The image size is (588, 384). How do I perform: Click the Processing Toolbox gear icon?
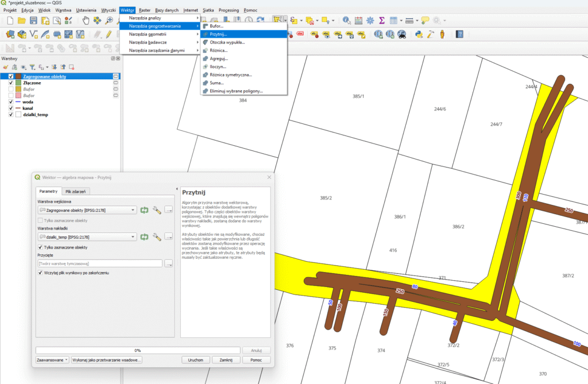[x=370, y=20]
